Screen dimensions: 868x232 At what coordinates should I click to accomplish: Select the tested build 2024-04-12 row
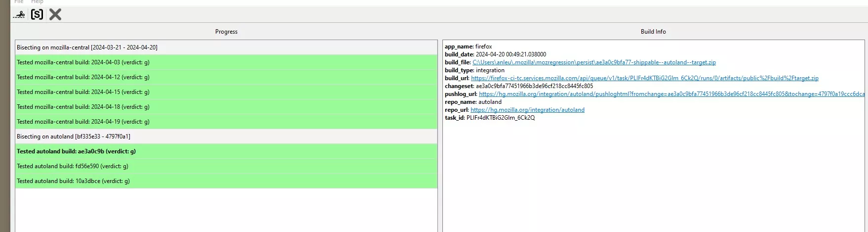click(x=226, y=77)
